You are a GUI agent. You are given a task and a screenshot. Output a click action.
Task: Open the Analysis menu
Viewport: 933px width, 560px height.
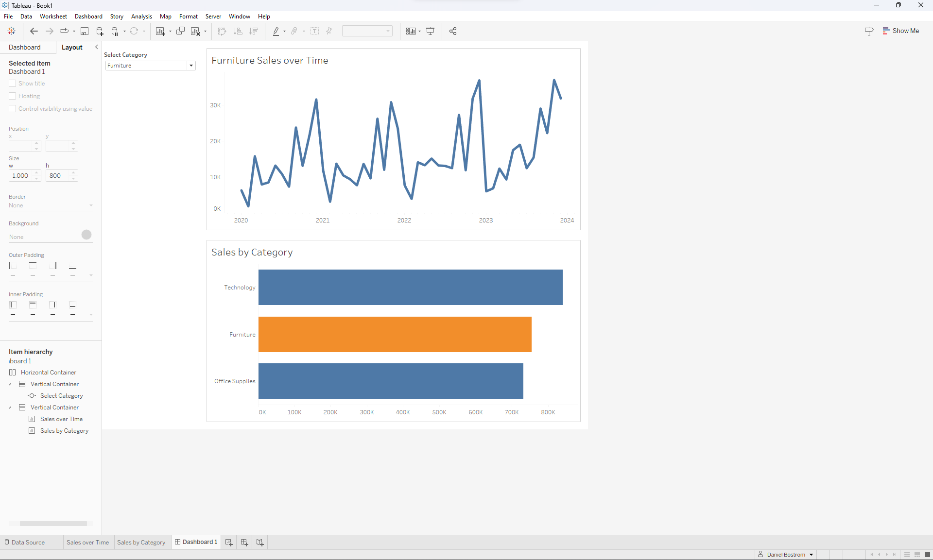click(x=141, y=17)
